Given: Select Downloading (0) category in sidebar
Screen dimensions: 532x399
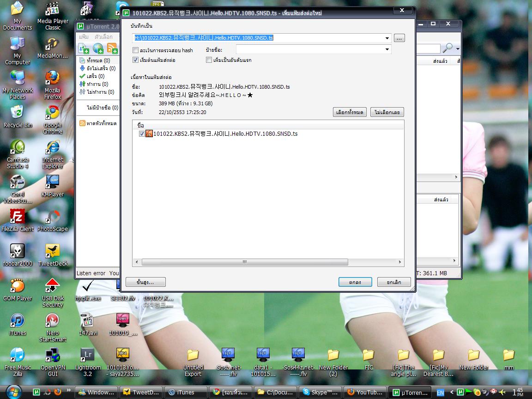Looking at the screenshot, I should pos(98,68).
